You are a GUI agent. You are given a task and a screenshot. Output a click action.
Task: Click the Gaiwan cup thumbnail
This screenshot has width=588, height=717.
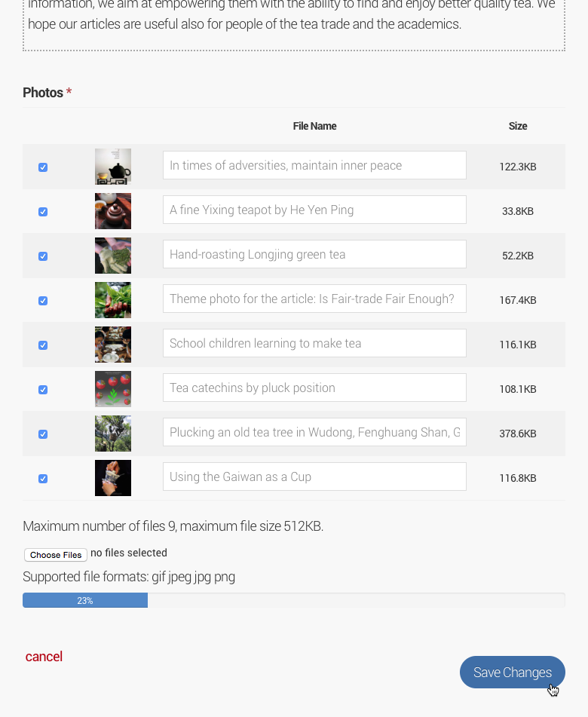pos(112,477)
